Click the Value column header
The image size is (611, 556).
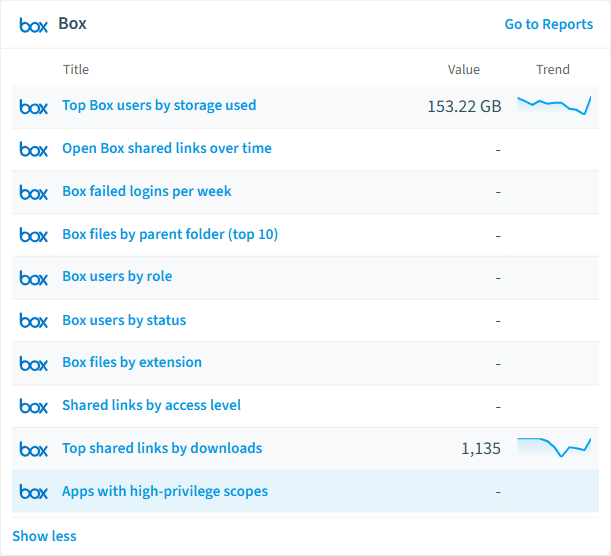point(464,69)
